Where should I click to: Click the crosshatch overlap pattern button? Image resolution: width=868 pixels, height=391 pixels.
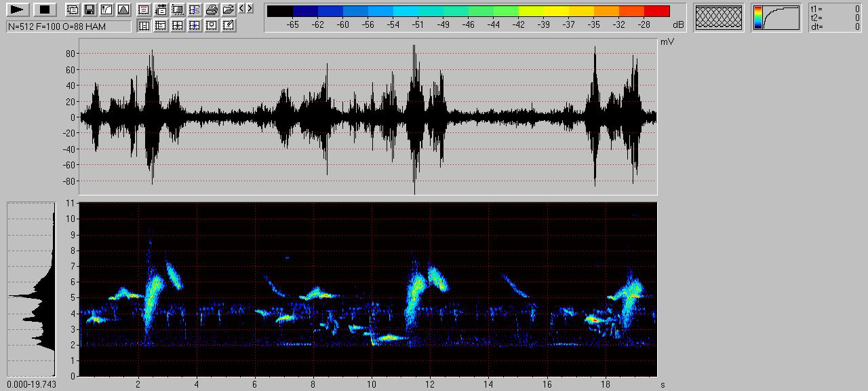point(719,18)
